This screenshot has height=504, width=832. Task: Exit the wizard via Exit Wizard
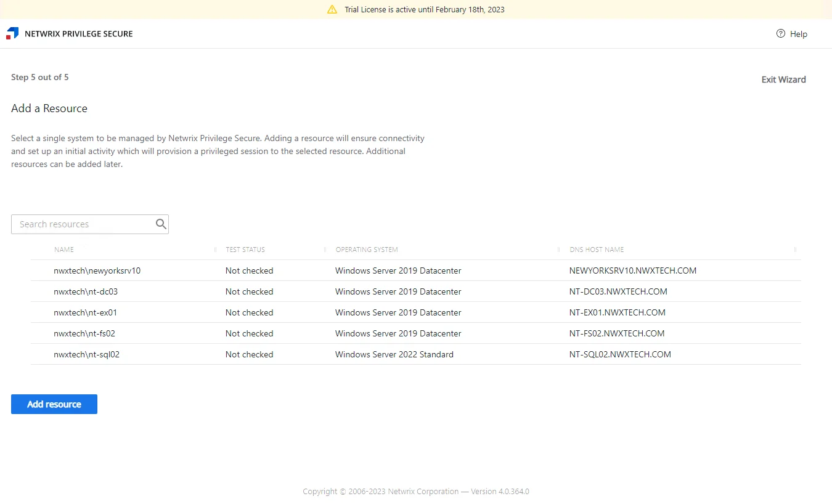(x=783, y=79)
